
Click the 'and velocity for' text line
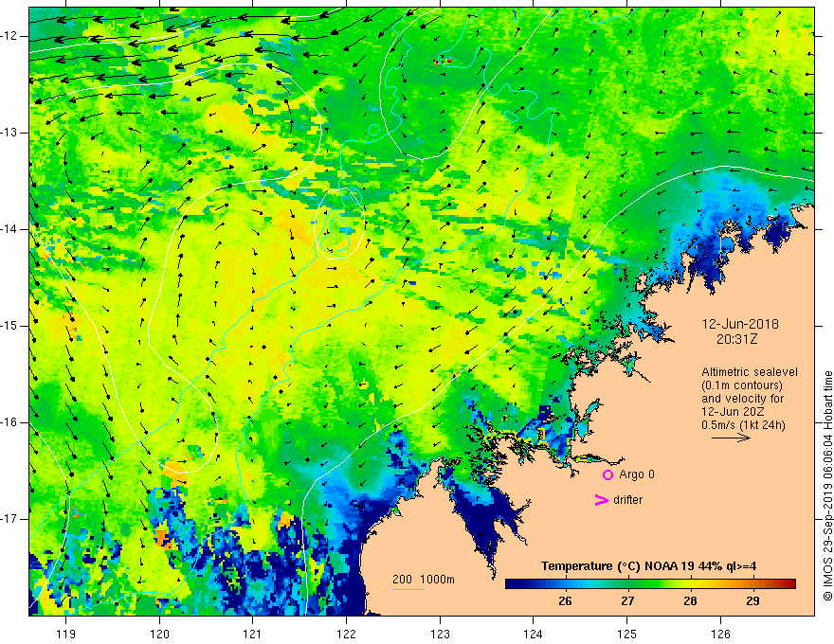coord(742,399)
